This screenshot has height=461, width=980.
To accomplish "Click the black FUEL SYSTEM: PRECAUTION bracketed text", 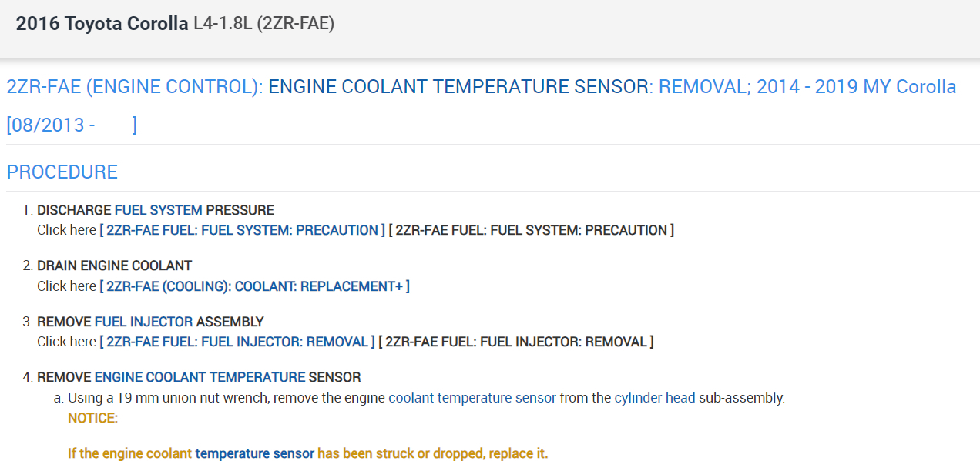I will click(x=531, y=230).
